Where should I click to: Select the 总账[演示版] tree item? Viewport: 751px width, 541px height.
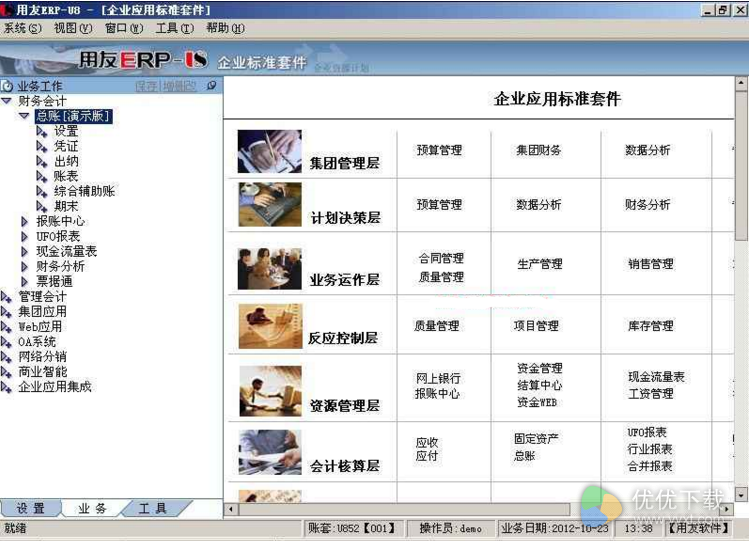click(x=73, y=116)
